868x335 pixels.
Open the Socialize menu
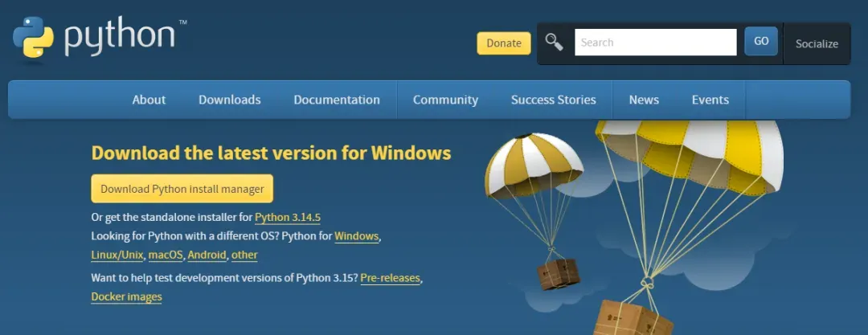pos(817,43)
